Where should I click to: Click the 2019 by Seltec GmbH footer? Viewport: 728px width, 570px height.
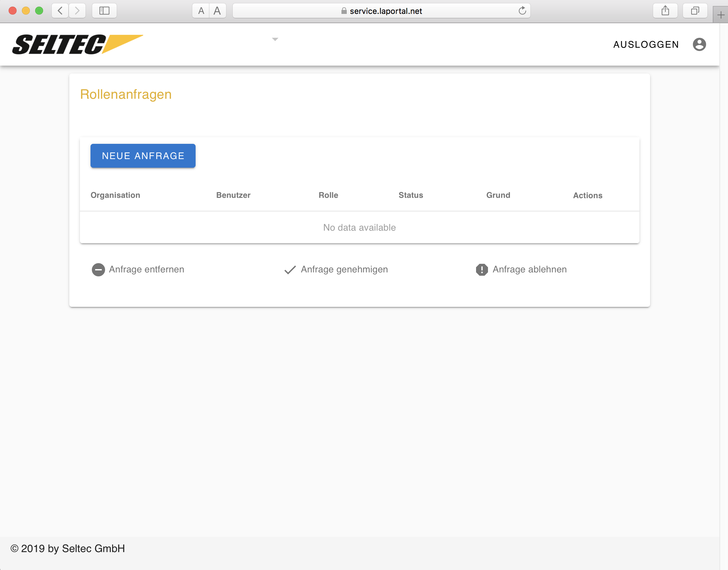tap(68, 548)
